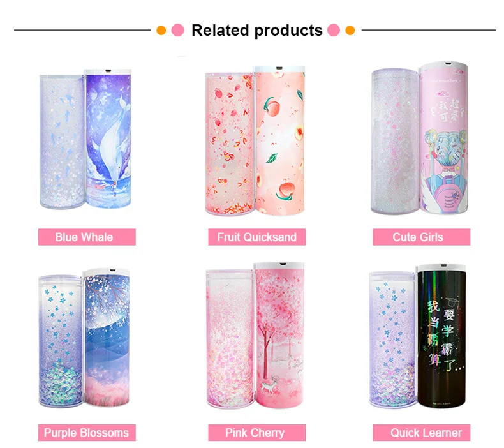This screenshot has height=448, width=504.
Task: Open the Purple Blossoms pencil case image
Action: point(84,338)
